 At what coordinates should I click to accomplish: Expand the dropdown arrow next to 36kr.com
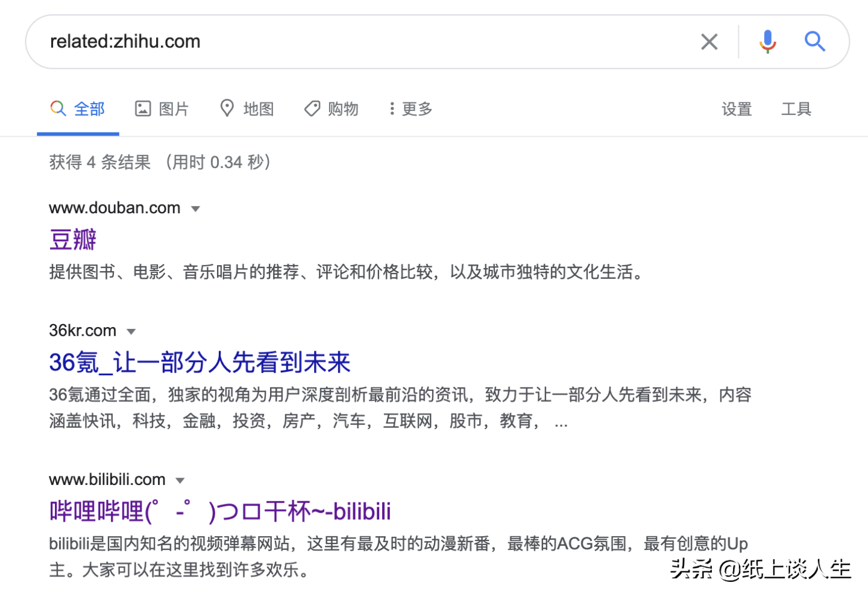tap(131, 331)
